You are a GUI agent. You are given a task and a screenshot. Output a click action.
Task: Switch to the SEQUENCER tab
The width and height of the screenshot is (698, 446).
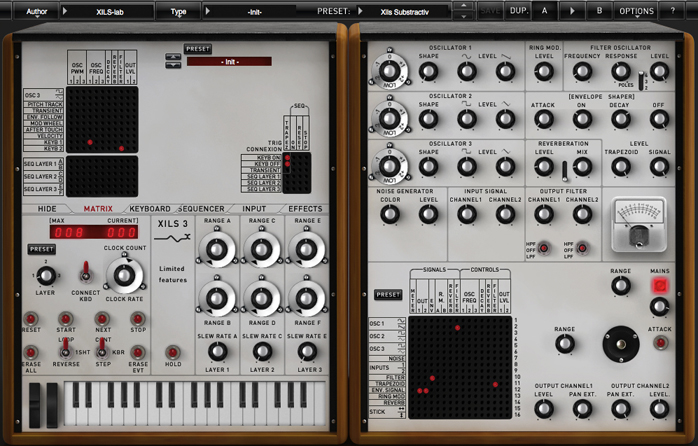click(x=201, y=209)
